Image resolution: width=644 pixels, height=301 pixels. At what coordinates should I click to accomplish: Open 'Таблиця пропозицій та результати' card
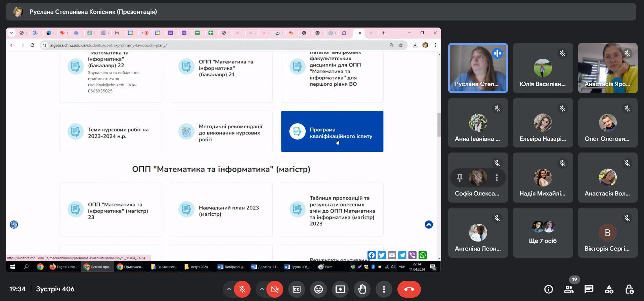[332, 209]
